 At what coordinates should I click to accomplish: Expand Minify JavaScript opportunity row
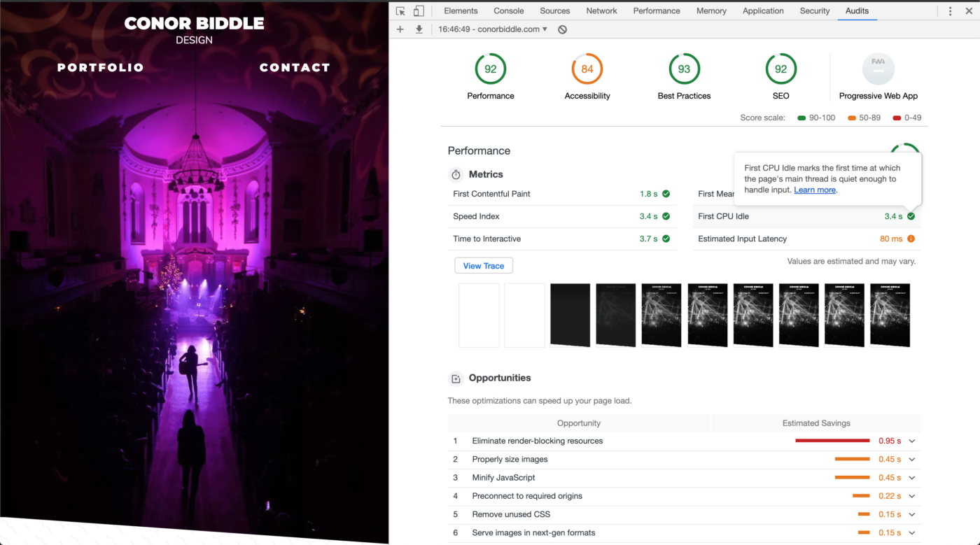912,478
